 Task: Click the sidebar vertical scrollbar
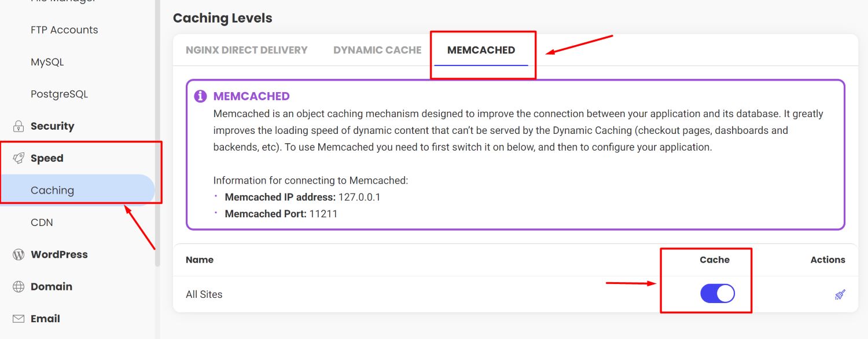coord(157,133)
